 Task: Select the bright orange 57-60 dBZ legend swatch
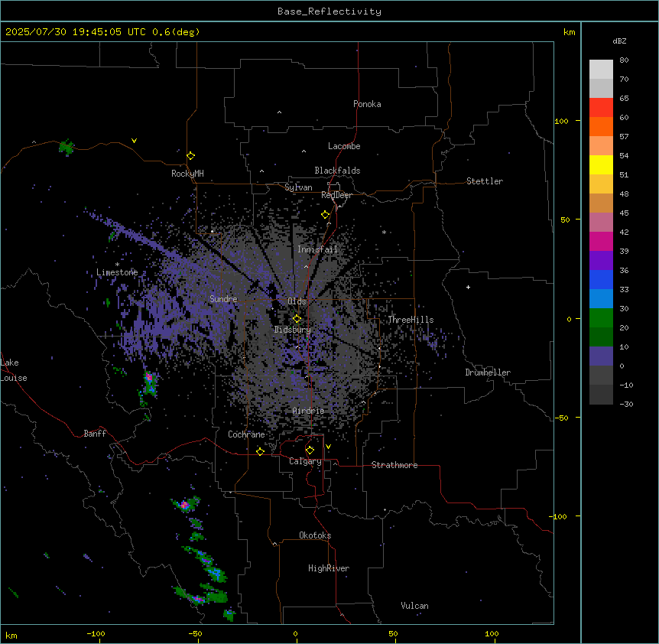click(601, 126)
